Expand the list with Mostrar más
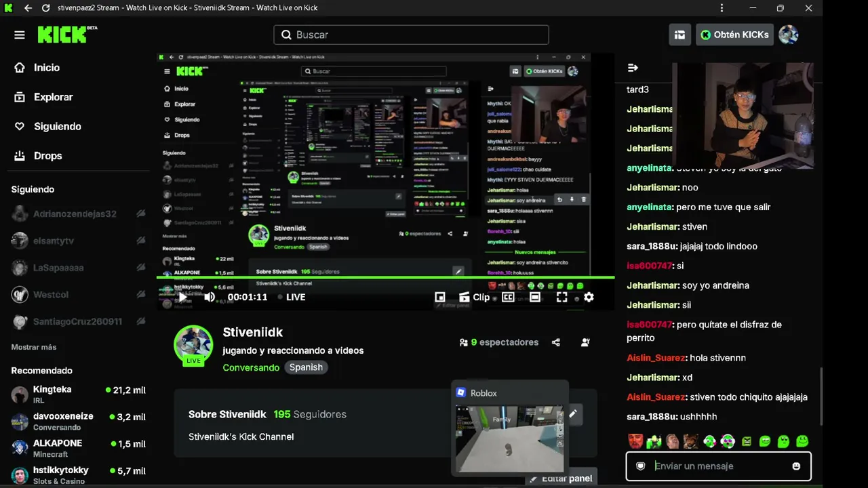Viewport: 868px width, 488px height. coord(34,347)
